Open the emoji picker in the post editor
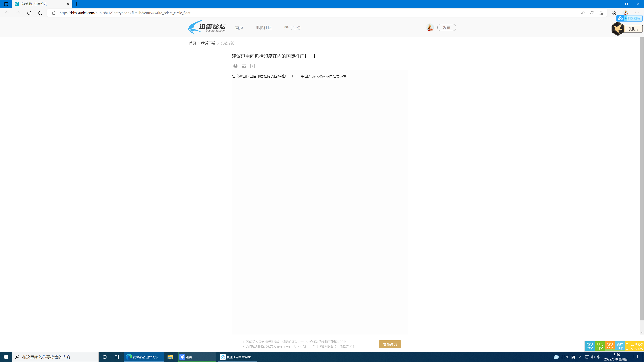Image resolution: width=644 pixels, height=362 pixels. point(235,66)
